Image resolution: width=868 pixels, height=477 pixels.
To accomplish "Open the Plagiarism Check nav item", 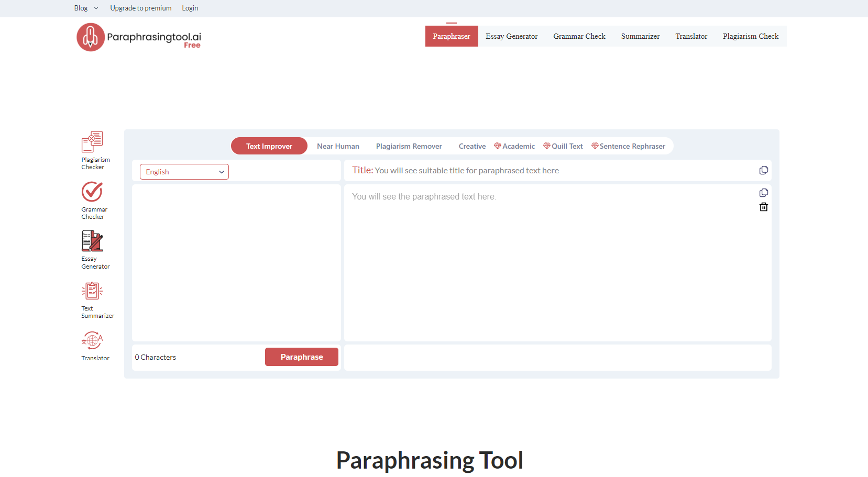I will 751,36.
